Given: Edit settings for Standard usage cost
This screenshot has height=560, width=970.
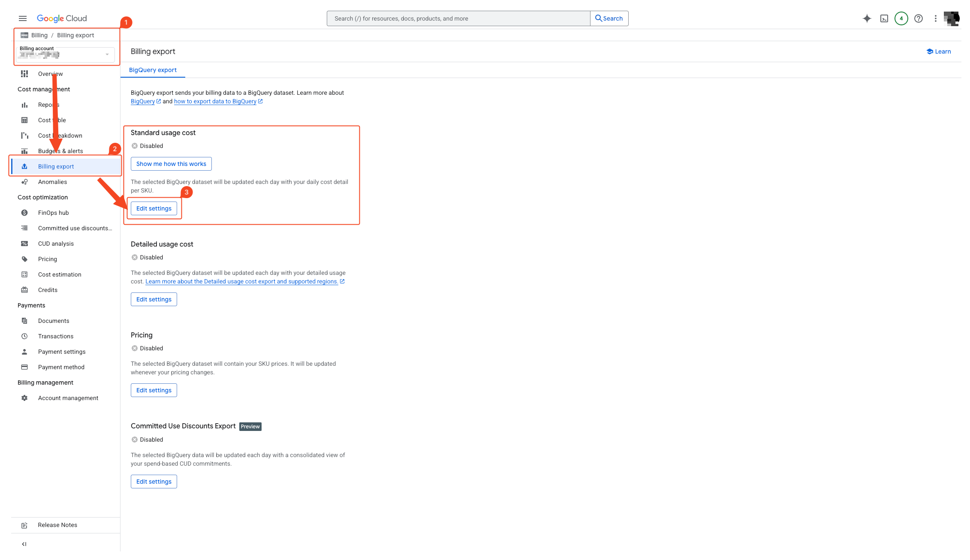Looking at the screenshot, I should (x=154, y=208).
